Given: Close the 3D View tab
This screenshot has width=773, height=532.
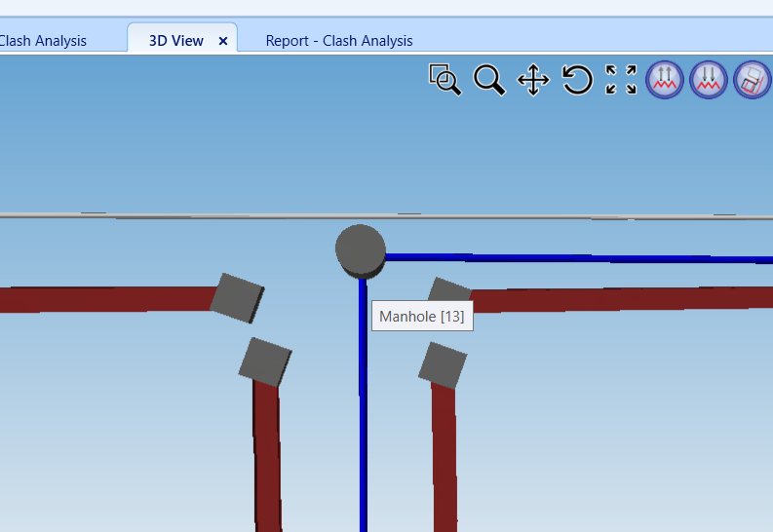Looking at the screenshot, I should point(223,41).
